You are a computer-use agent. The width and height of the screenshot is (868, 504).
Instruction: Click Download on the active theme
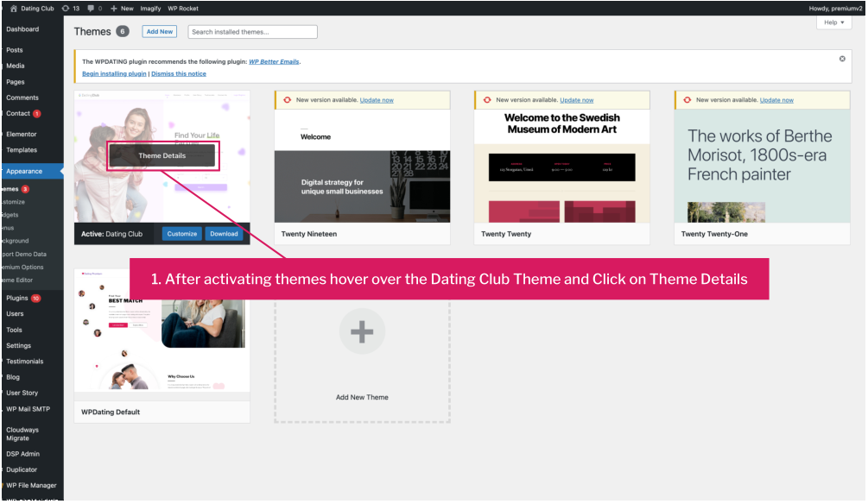point(225,234)
